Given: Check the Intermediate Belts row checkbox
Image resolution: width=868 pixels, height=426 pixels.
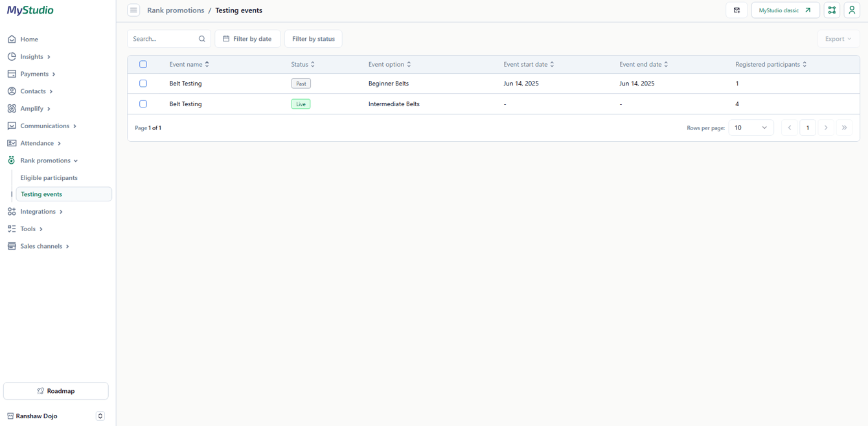Looking at the screenshot, I should [x=143, y=104].
